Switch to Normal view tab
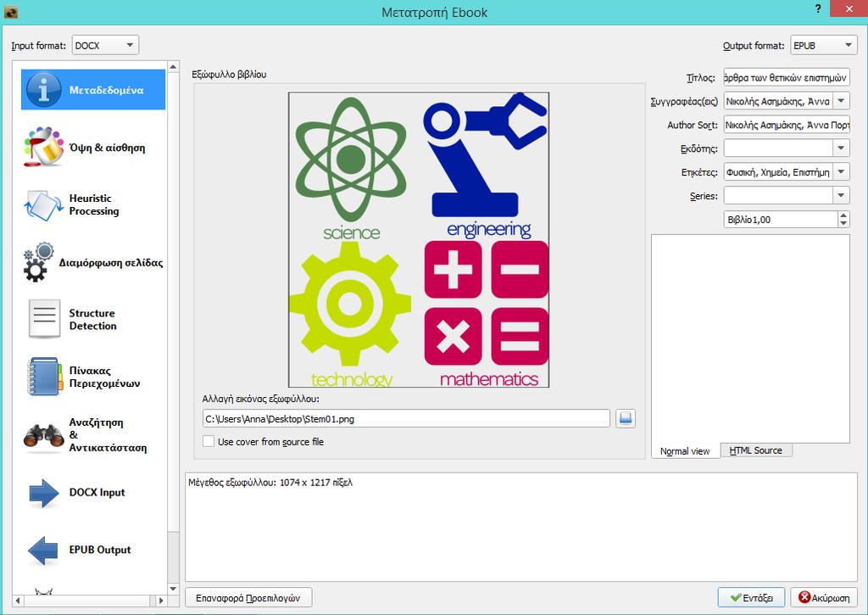 pos(685,451)
